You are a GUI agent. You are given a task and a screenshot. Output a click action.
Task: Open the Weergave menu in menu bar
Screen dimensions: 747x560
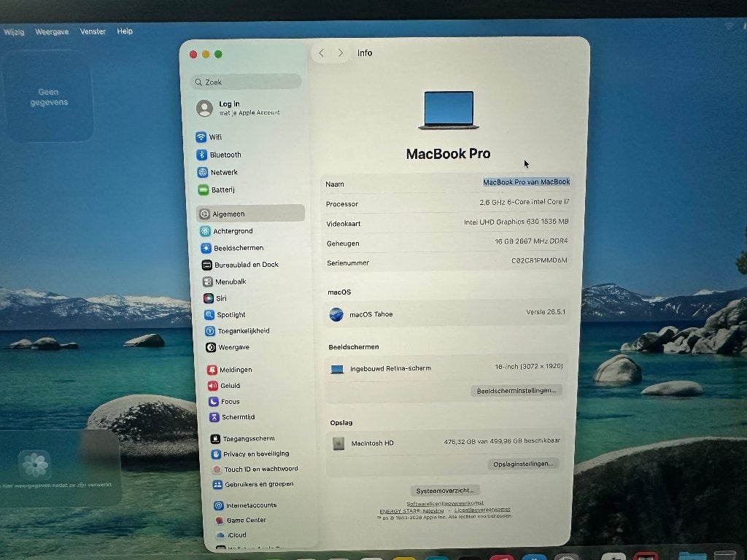coord(52,32)
